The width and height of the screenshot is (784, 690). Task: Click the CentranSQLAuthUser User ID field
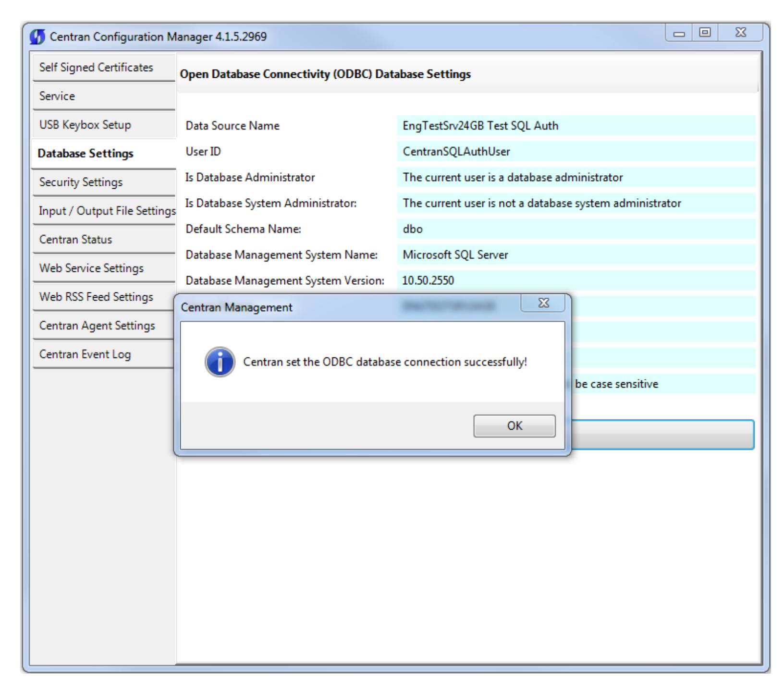point(576,152)
